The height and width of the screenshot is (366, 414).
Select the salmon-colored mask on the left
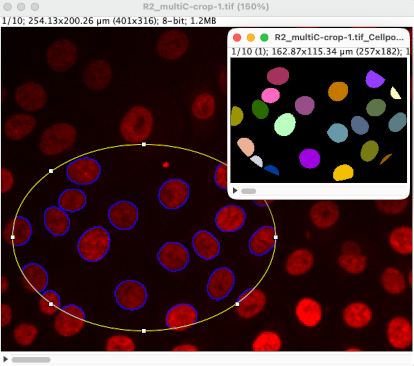[246, 146]
